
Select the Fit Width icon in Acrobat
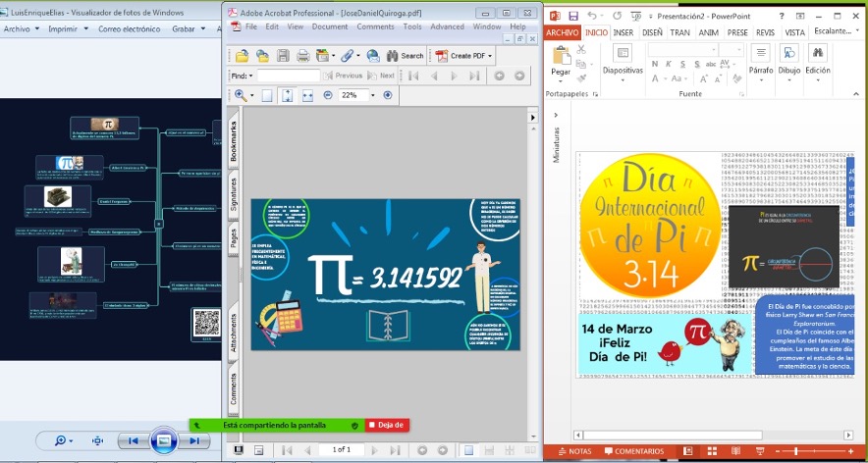click(x=307, y=95)
